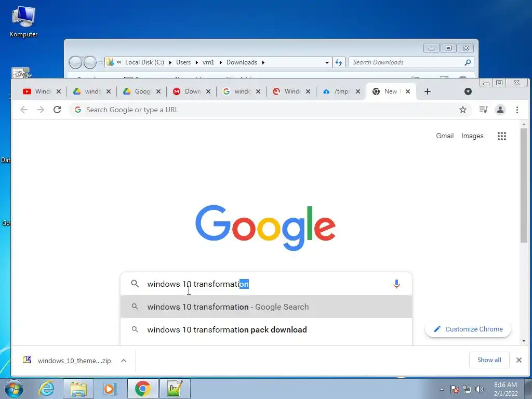Click the page scrollbar thumb
The width and height of the screenshot is (532, 399).
coord(524,185)
